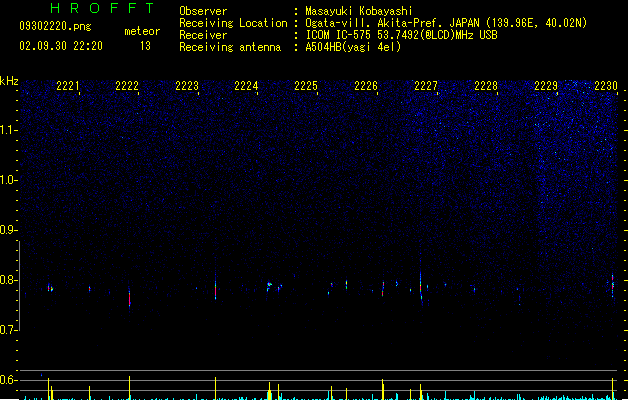The image size is (629, 400).
Task: Click the meteor count value 13
Action: point(145,46)
